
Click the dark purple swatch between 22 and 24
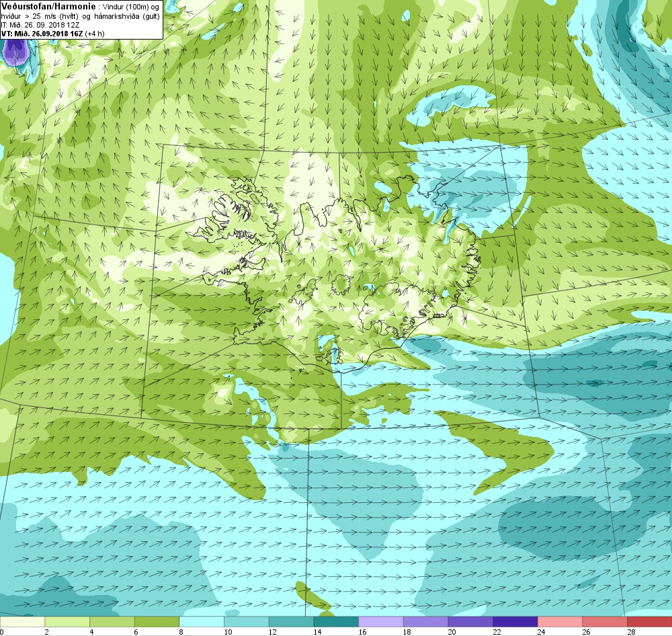point(515,622)
